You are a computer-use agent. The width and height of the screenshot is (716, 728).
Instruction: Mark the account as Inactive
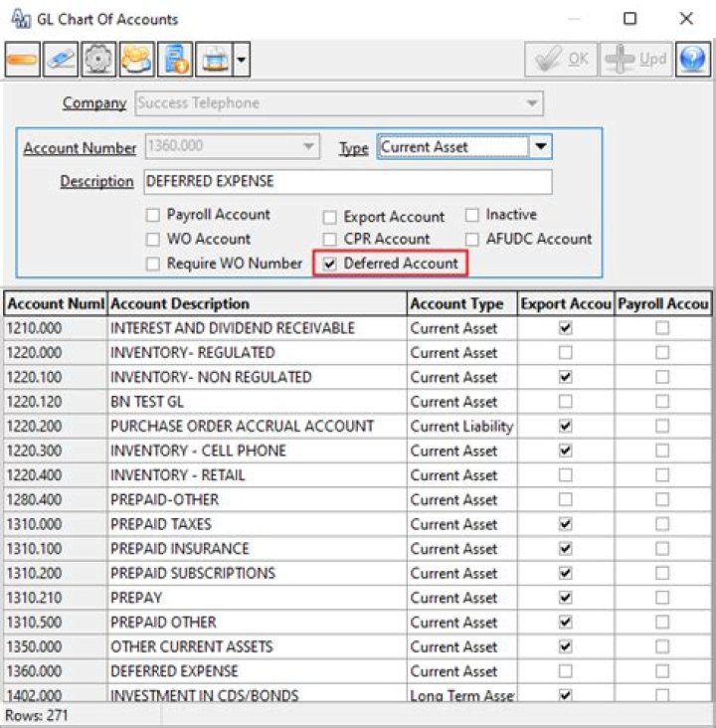tap(471, 215)
